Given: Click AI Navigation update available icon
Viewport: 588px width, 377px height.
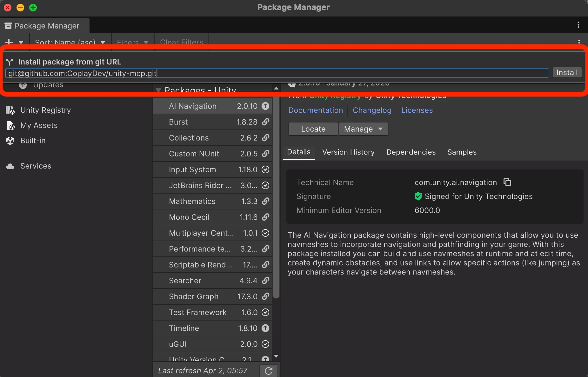Looking at the screenshot, I should pyautogui.click(x=265, y=106).
